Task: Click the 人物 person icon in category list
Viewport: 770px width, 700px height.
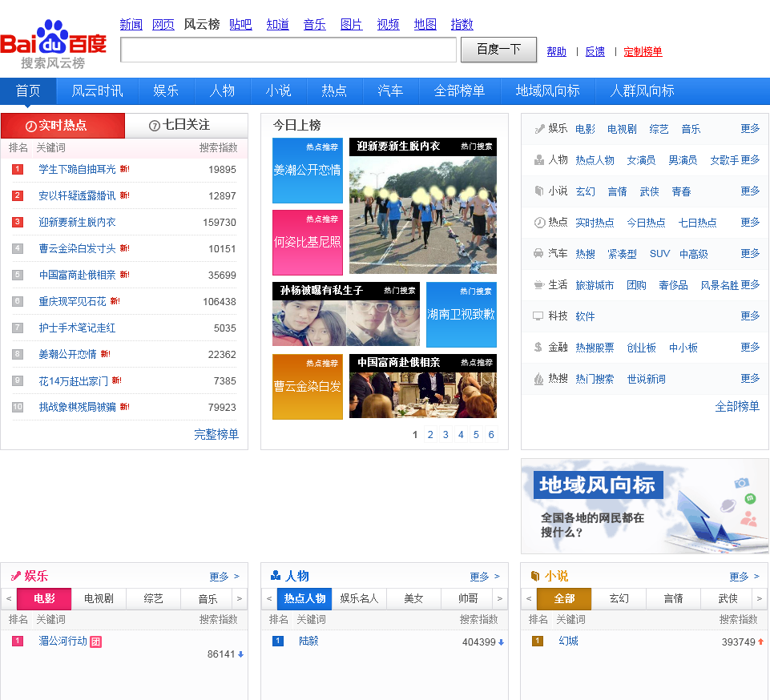Action: (538, 160)
